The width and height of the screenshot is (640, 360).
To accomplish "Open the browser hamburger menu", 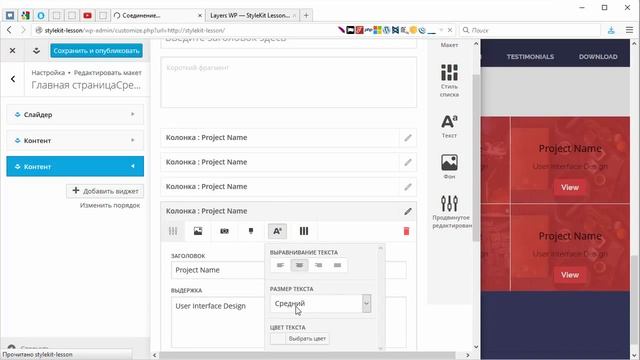I will 629,30.
